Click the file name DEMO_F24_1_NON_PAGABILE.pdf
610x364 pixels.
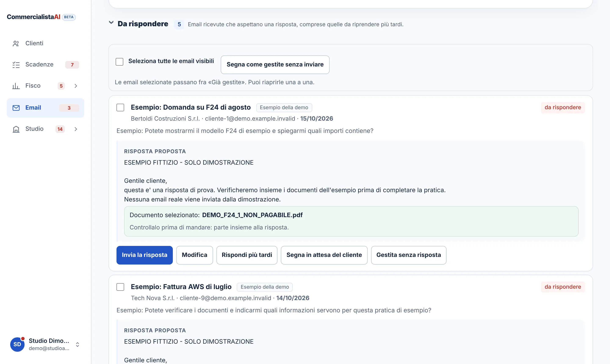pyautogui.click(x=252, y=215)
